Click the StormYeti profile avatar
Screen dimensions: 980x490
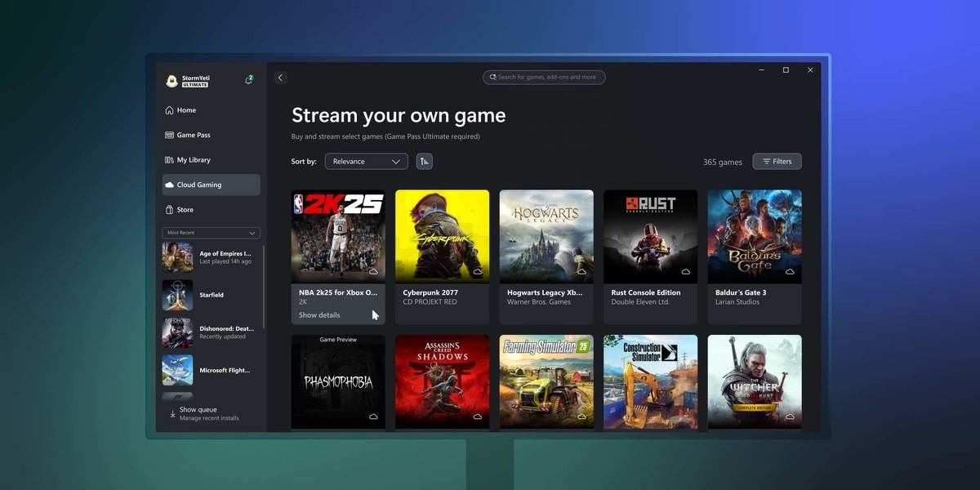[171, 81]
